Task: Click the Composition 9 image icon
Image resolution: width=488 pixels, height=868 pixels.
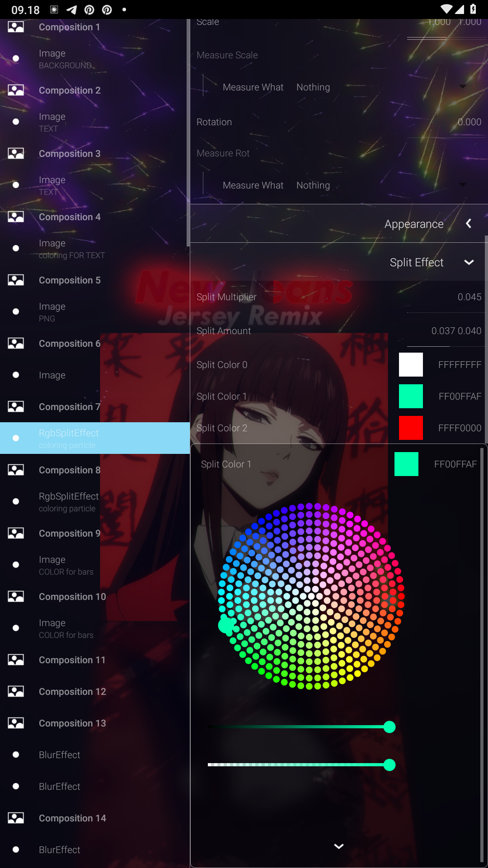Action: click(16, 533)
